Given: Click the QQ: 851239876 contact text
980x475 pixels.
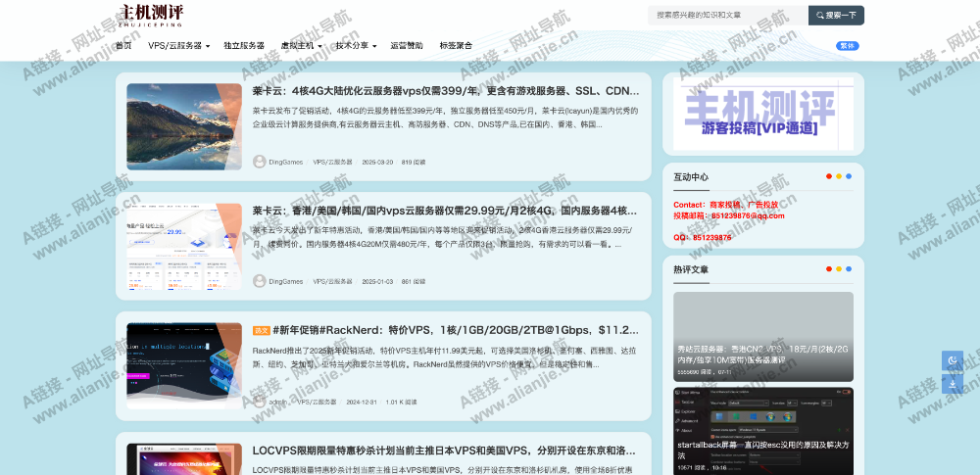Looking at the screenshot, I should coord(702,237).
